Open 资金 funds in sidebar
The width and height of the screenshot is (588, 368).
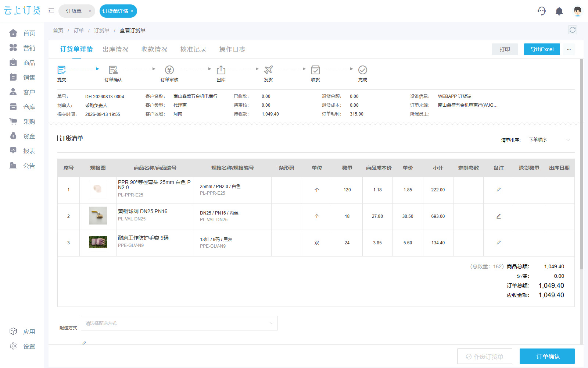(22, 136)
